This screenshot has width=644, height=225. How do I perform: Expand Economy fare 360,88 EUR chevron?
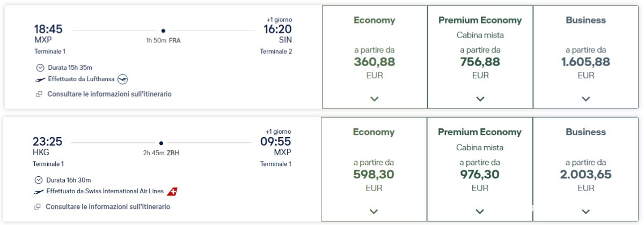(375, 99)
